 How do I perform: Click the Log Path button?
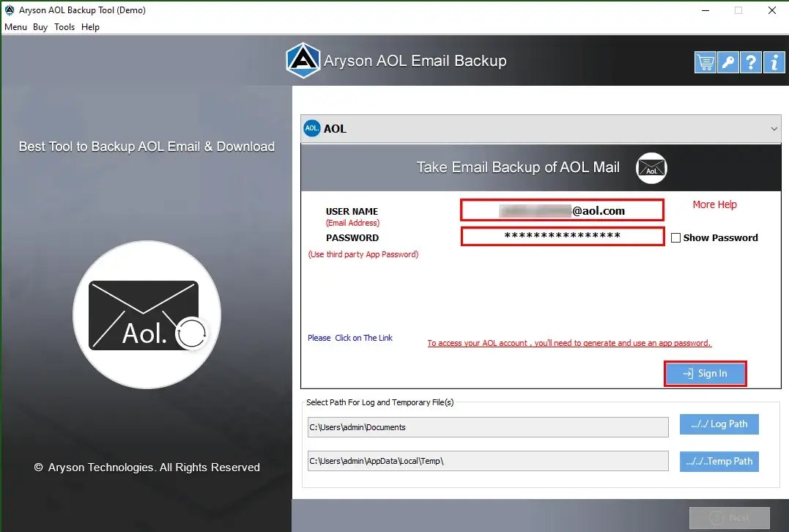click(719, 424)
